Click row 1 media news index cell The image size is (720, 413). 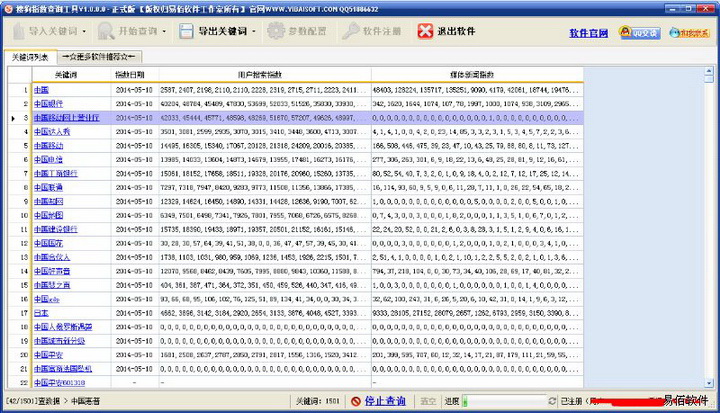(477, 90)
